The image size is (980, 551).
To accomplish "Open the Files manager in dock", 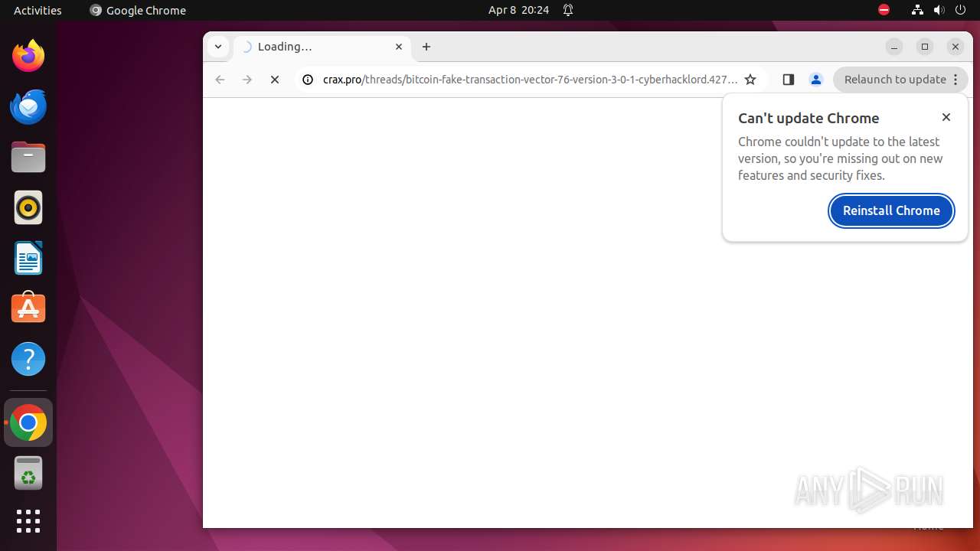I will [x=28, y=158].
